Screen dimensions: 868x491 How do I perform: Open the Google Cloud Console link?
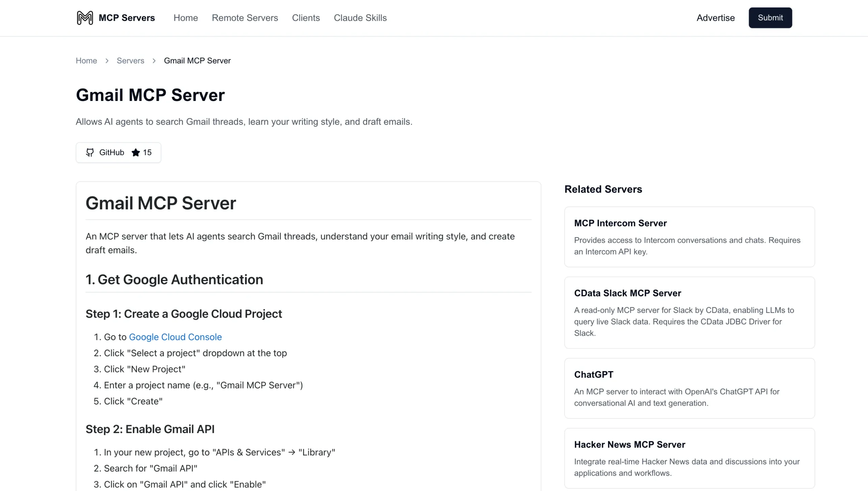pyautogui.click(x=175, y=337)
